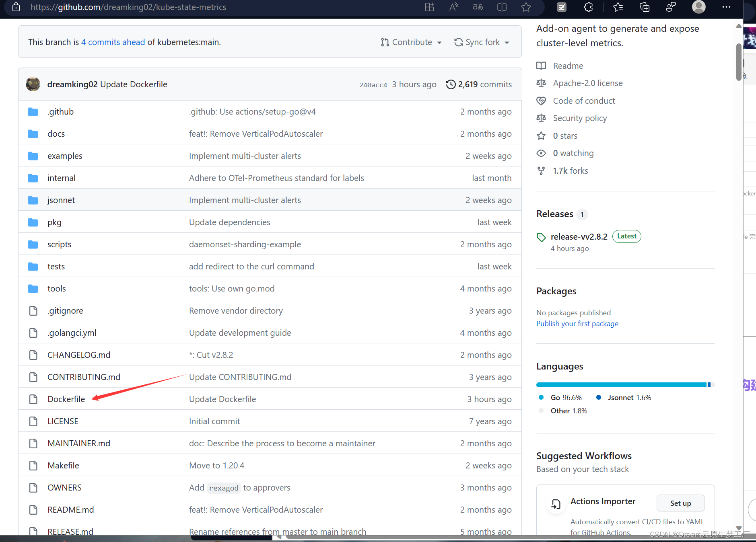Open the internal folder name

62,178
